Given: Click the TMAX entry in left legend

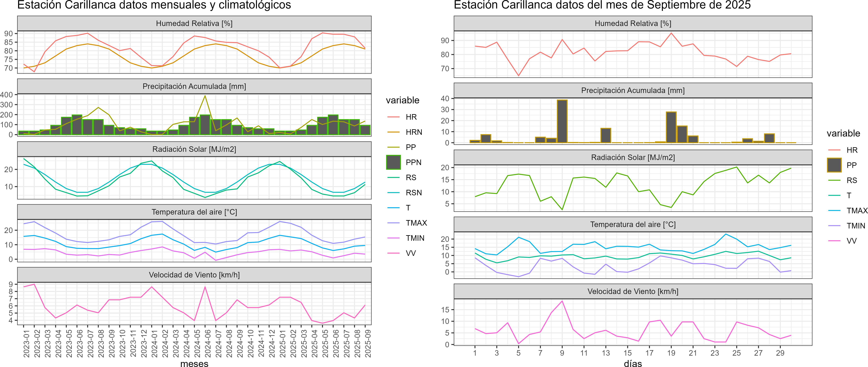Looking at the screenshot, I should [416, 223].
